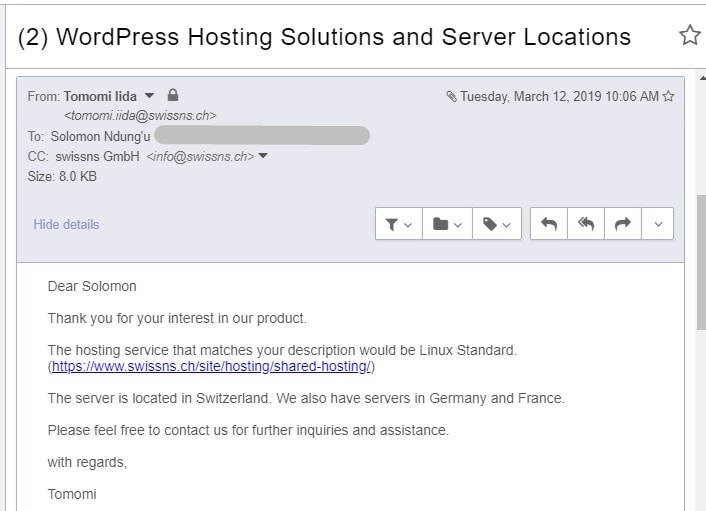
Task: Open the swissns shared-hosting link
Action: pos(211,366)
